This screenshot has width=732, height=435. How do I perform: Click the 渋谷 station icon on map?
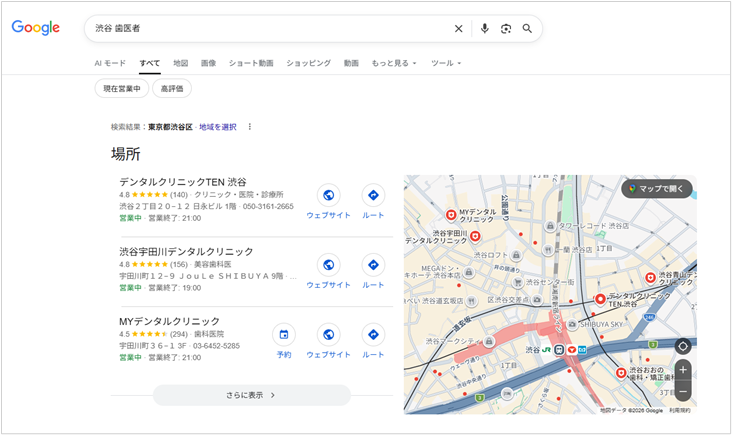coord(559,350)
